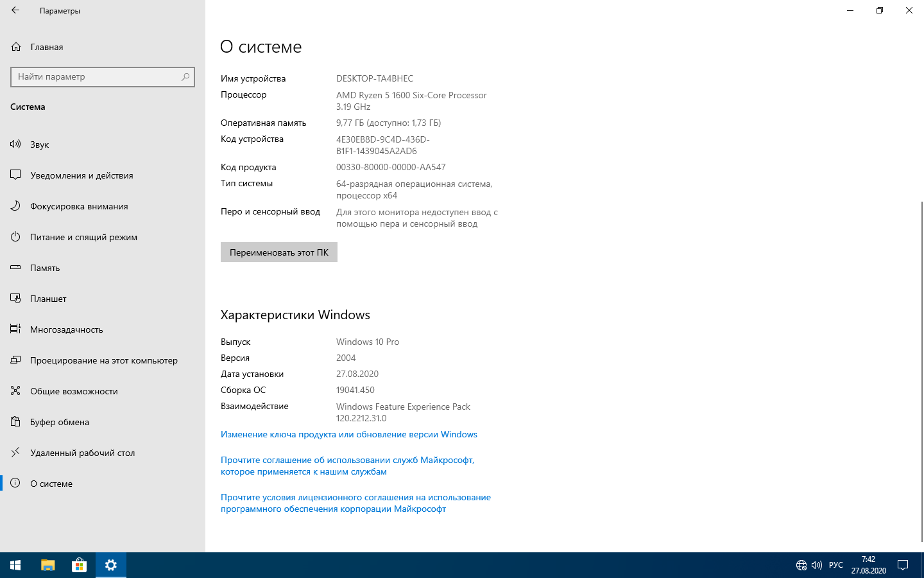Click the version value 2004
Screen dimensions: 924x578
(346, 358)
